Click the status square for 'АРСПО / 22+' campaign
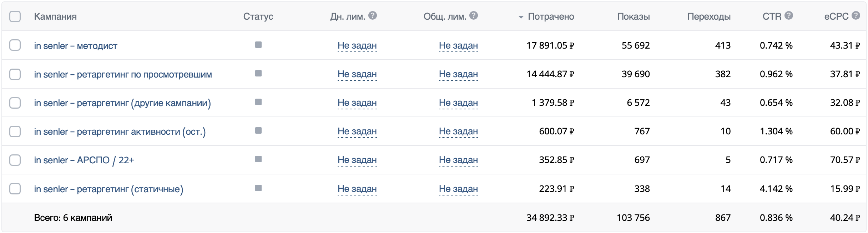The height and width of the screenshot is (233, 868). [x=258, y=160]
